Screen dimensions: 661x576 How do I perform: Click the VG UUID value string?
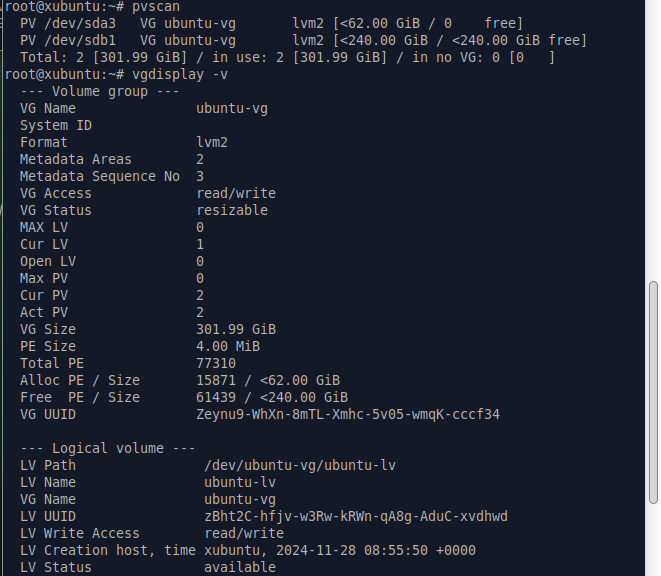[x=348, y=415]
